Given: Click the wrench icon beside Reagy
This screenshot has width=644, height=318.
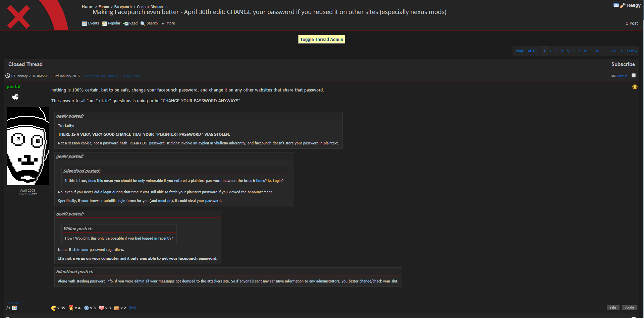Looking at the screenshot, I should pyautogui.click(x=623, y=5).
